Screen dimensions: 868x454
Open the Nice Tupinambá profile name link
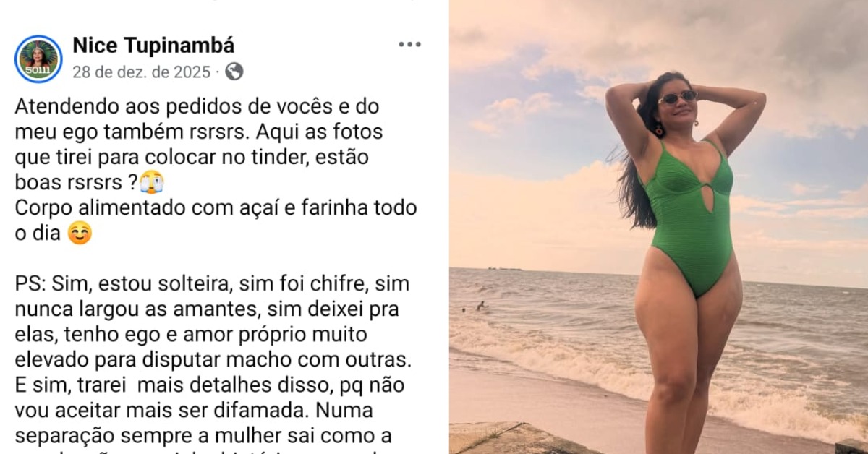point(153,46)
